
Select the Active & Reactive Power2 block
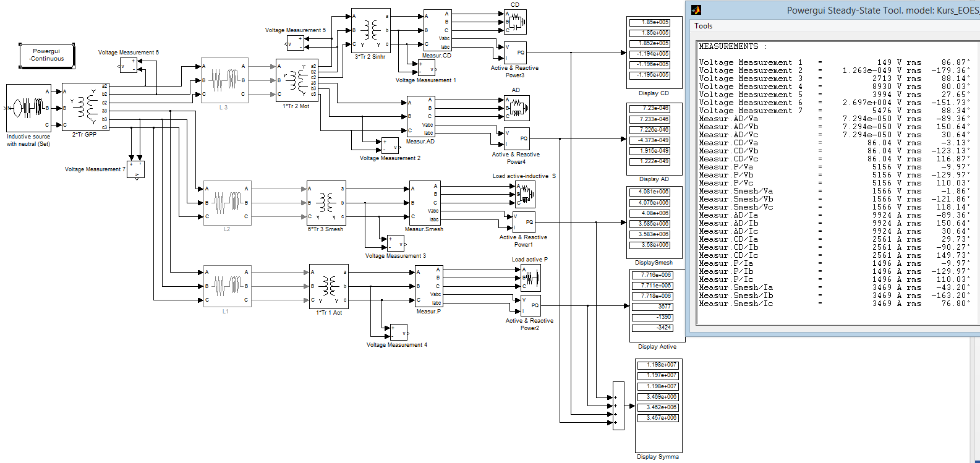click(x=531, y=305)
